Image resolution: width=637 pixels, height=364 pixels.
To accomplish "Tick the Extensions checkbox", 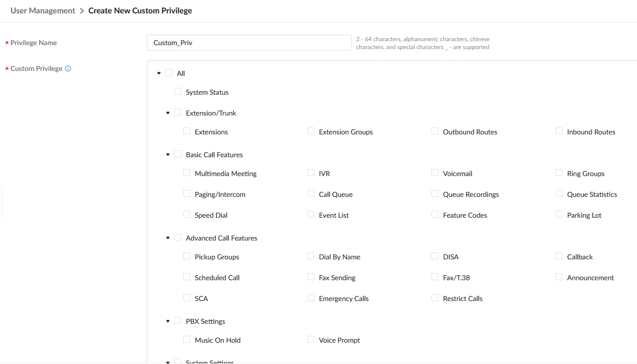I will tap(187, 131).
